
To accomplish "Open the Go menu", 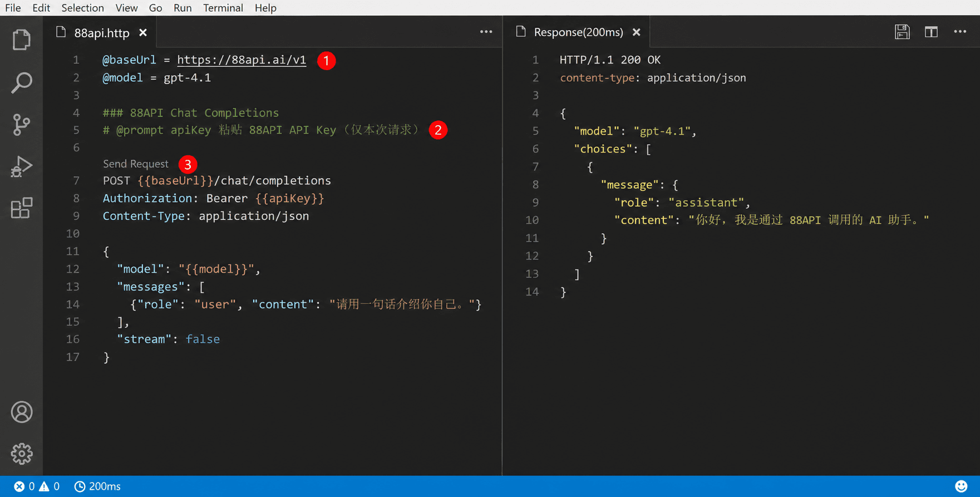I will (x=155, y=8).
